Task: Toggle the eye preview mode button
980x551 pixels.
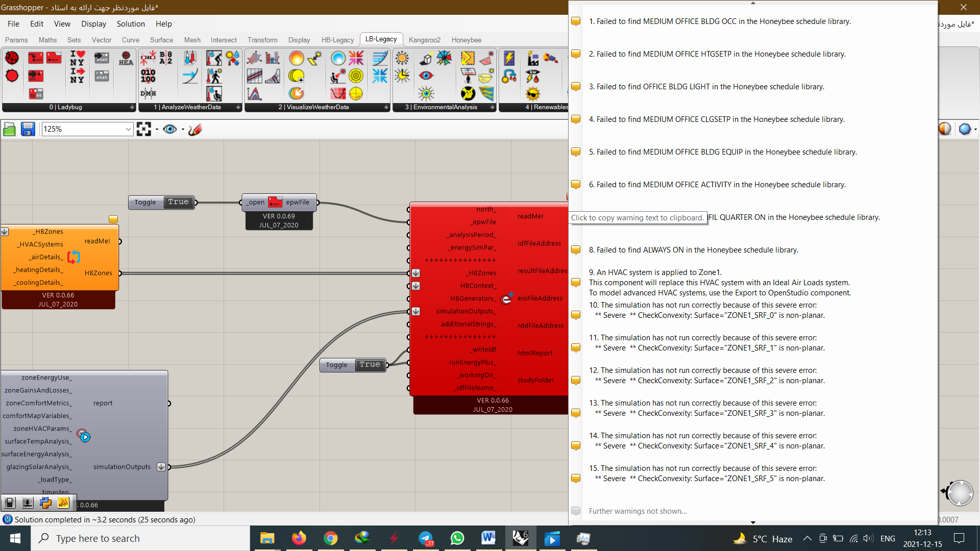Action: click(170, 129)
